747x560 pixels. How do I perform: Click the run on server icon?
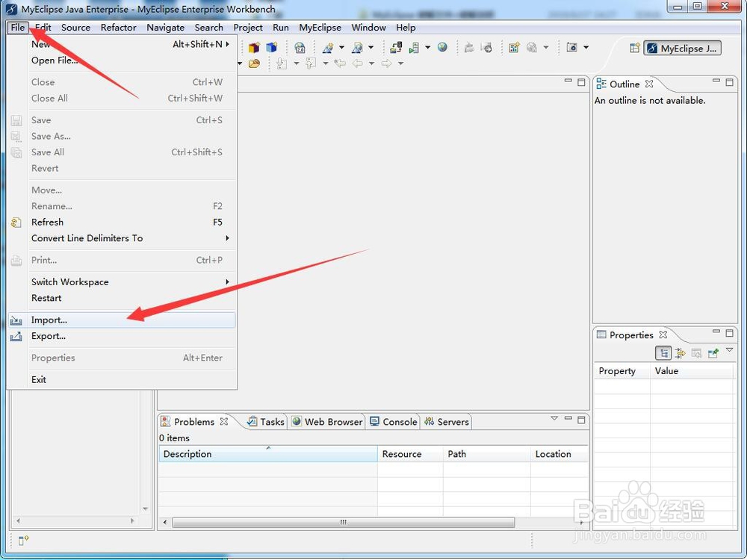[x=414, y=48]
